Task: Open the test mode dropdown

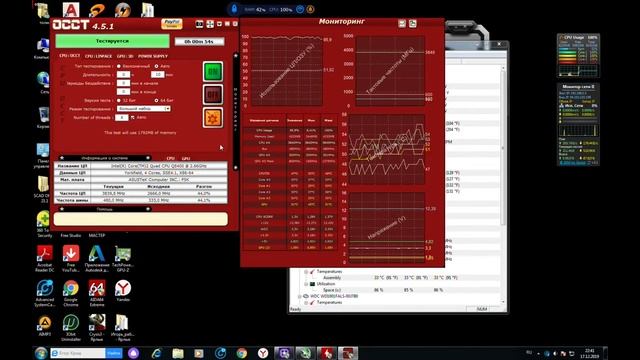Action: (144, 109)
